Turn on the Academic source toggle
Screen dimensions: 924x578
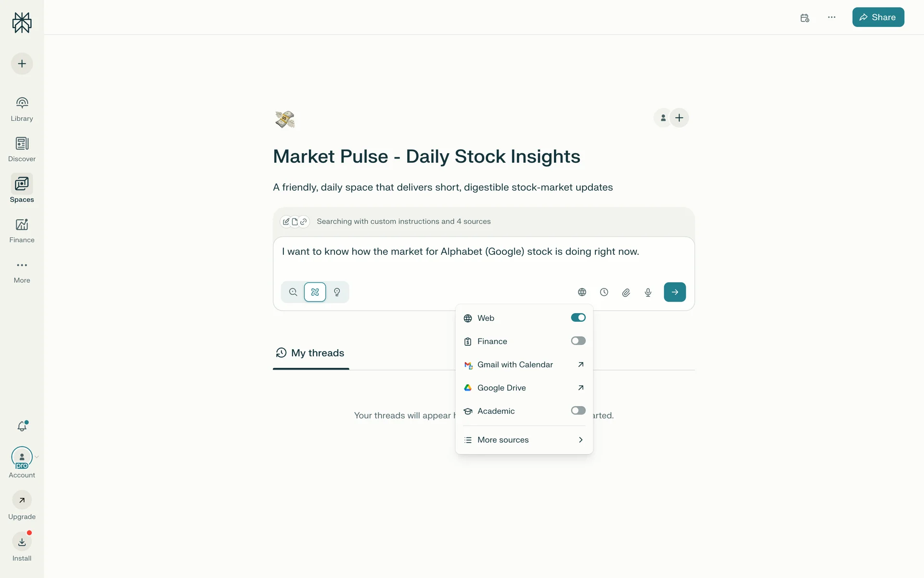pyautogui.click(x=578, y=411)
